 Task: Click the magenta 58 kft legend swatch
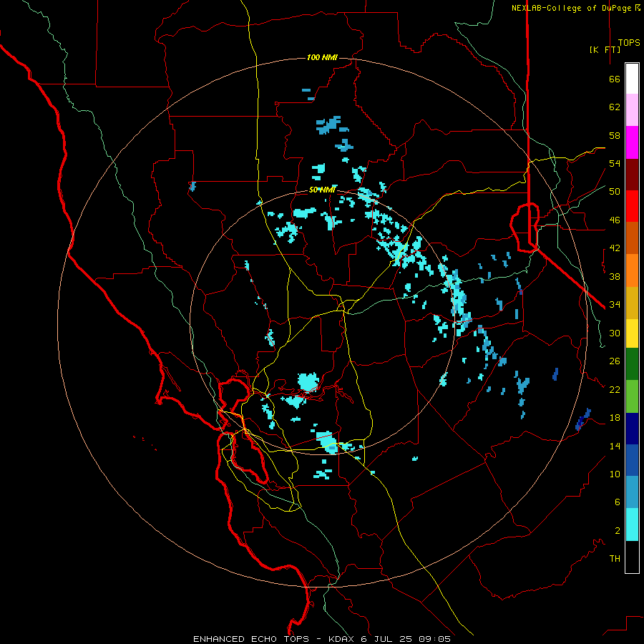632,142
